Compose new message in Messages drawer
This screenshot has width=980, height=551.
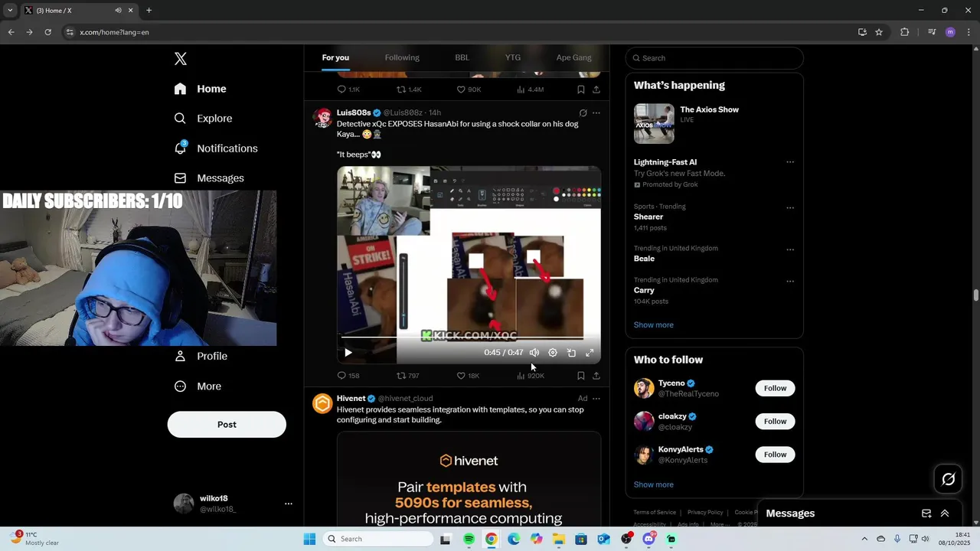926,514
